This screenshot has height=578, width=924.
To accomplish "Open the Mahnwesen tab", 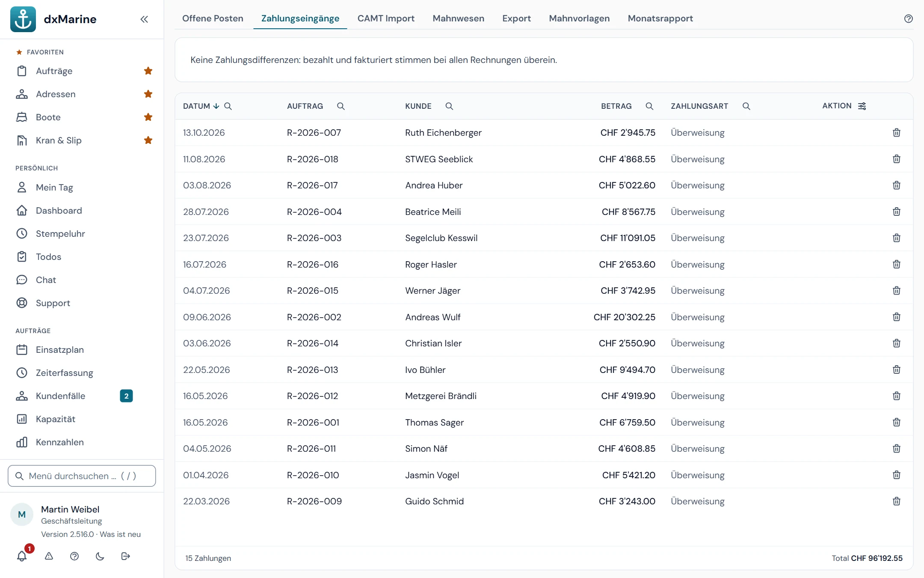I will click(458, 18).
